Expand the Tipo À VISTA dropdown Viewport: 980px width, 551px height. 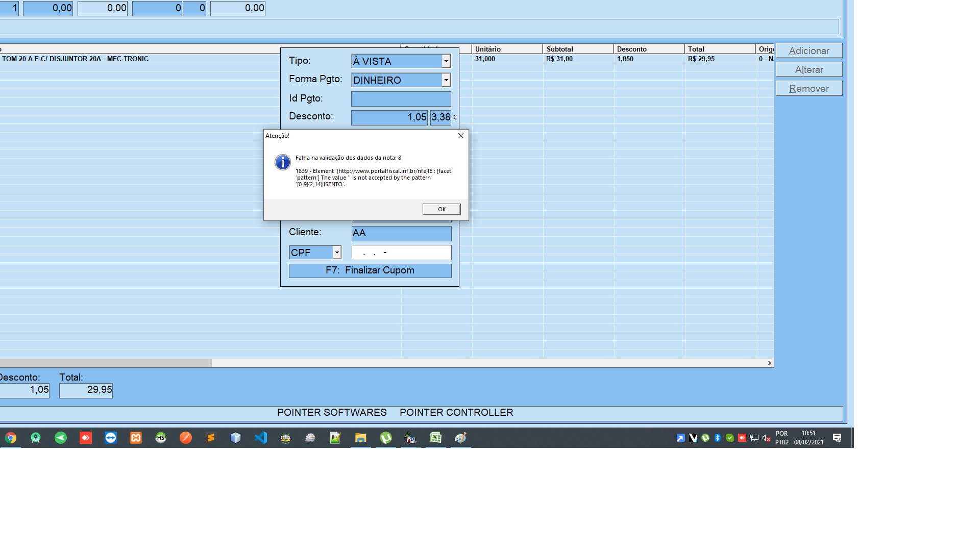pos(446,61)
